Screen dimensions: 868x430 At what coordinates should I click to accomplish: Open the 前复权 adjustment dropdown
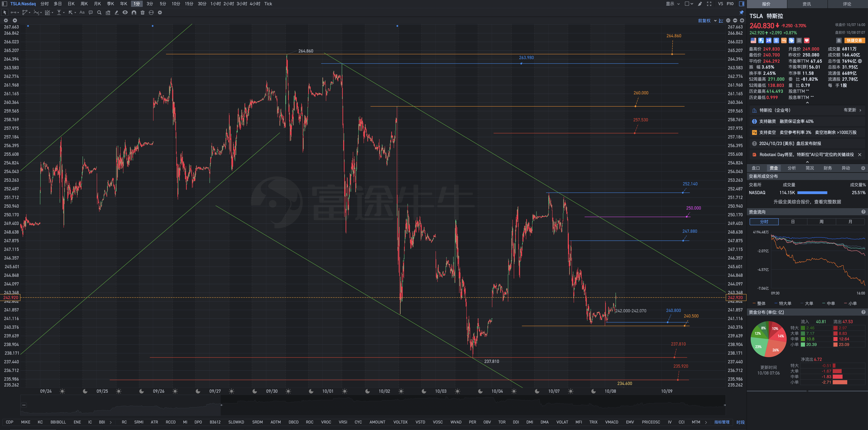tap(707, 21)
